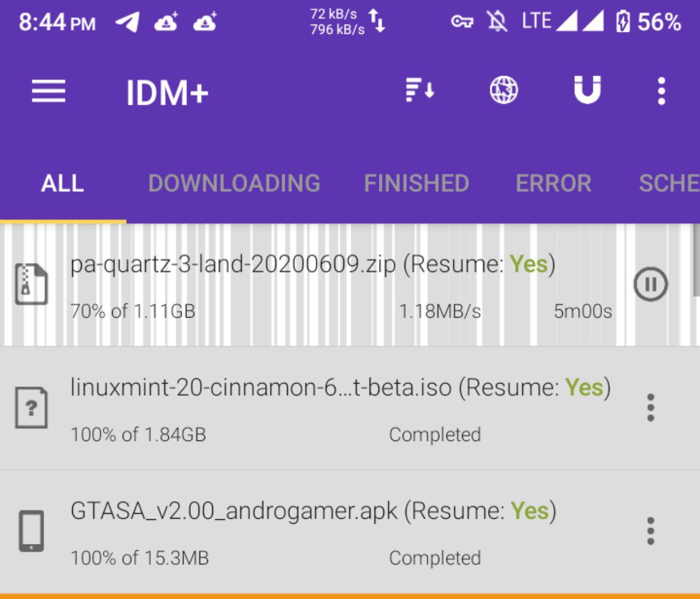This screenshot has width=700, height=599.
Task: Open the IDM+ overflow menu
Action: click(662, 91)
